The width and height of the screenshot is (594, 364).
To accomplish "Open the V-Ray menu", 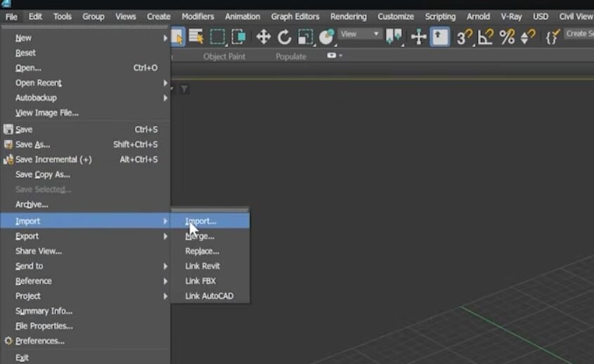I will (x=511, y=17).
